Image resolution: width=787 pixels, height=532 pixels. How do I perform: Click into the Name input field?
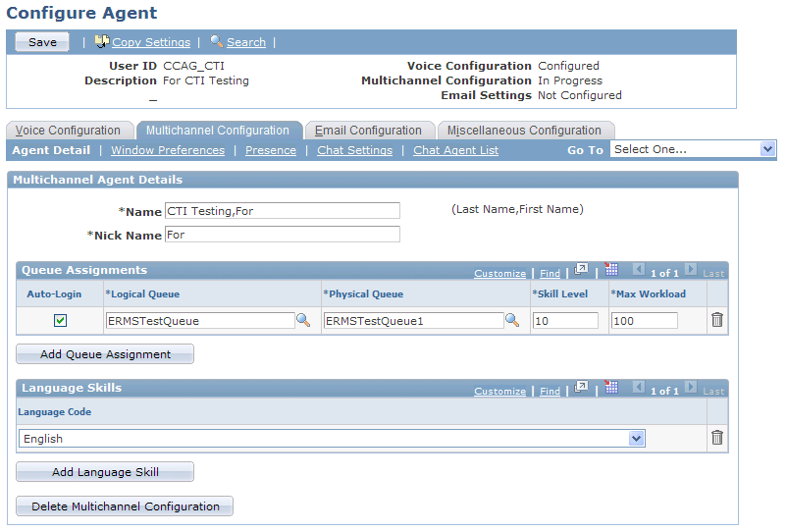[x=282, y=211]
